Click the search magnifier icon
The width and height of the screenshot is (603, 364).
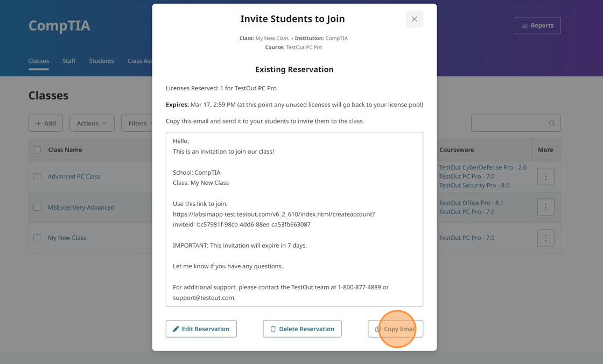coord(552,123)
